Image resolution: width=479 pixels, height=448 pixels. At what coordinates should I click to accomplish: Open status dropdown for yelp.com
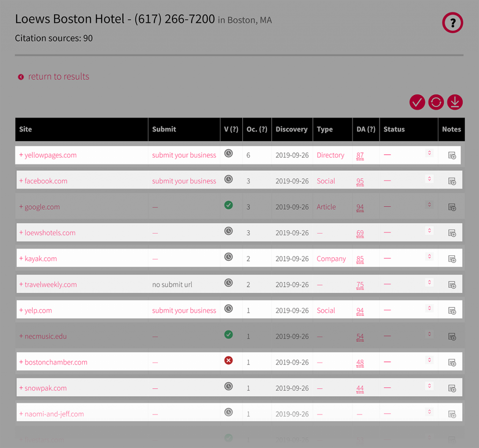click(429, 308)
